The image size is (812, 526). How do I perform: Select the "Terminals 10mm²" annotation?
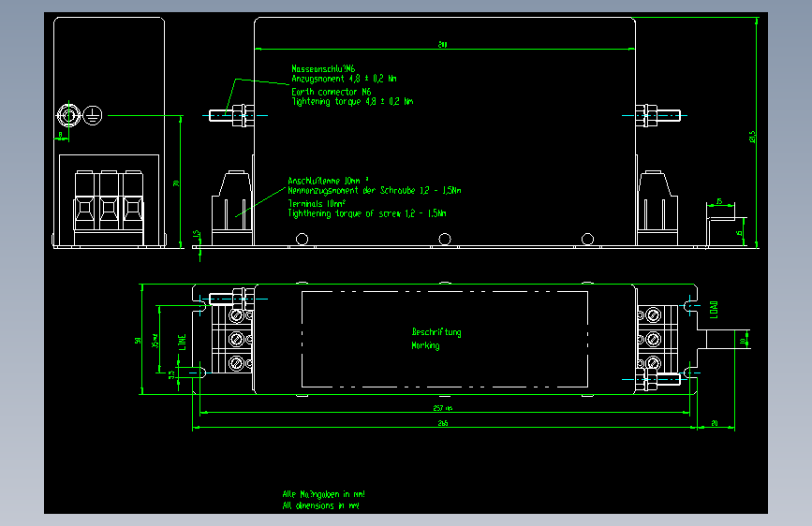317,203
